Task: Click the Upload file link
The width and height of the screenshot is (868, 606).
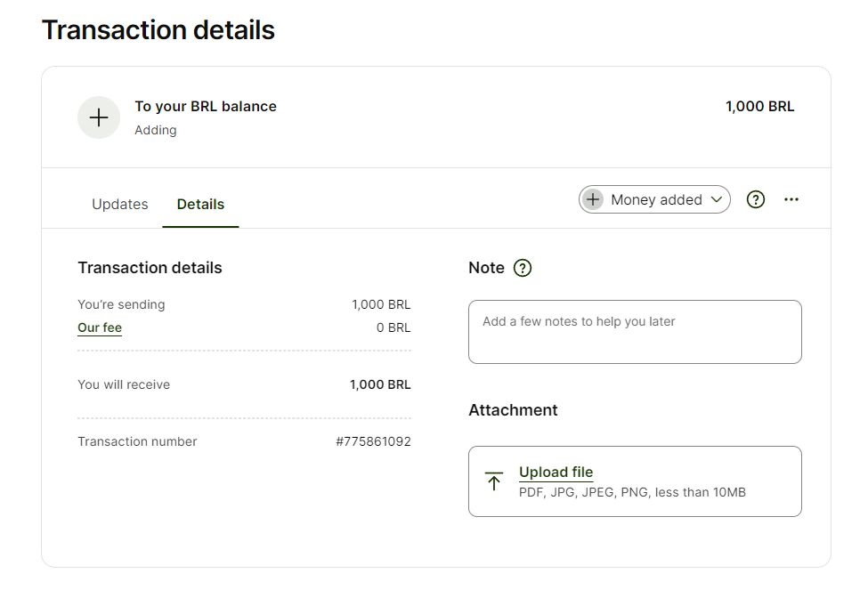Action: [x=556, y=472]
